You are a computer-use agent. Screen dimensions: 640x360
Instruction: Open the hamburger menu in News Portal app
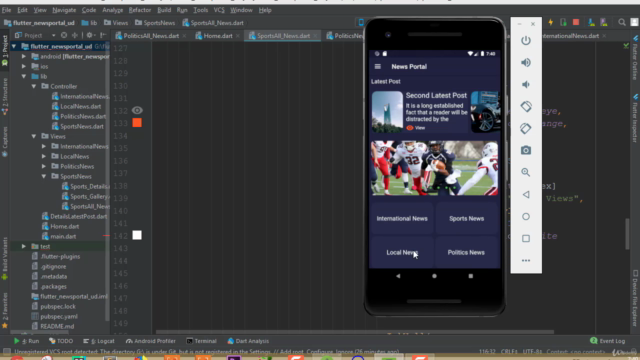point(378,67)
